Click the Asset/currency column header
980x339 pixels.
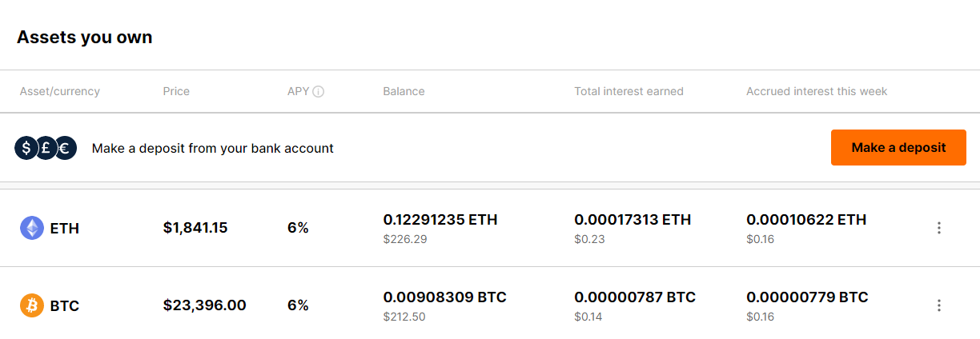(60, 91)
